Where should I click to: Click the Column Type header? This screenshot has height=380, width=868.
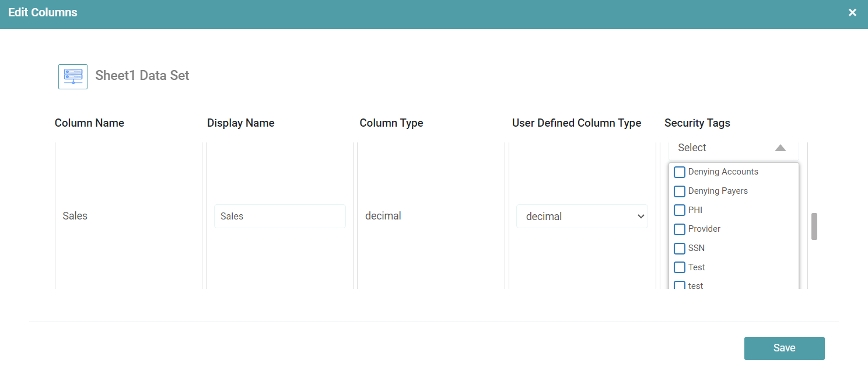pyautogui.click(x=391, y=123)
